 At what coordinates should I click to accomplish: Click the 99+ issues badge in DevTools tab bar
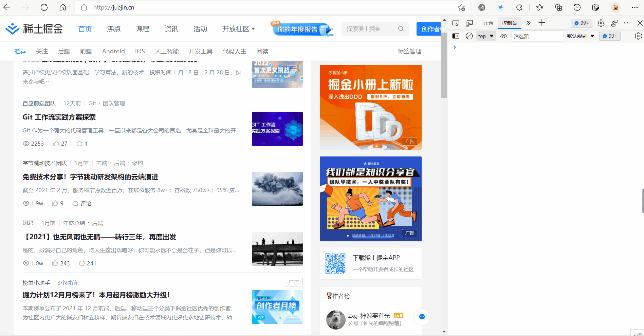coord(582,23)
